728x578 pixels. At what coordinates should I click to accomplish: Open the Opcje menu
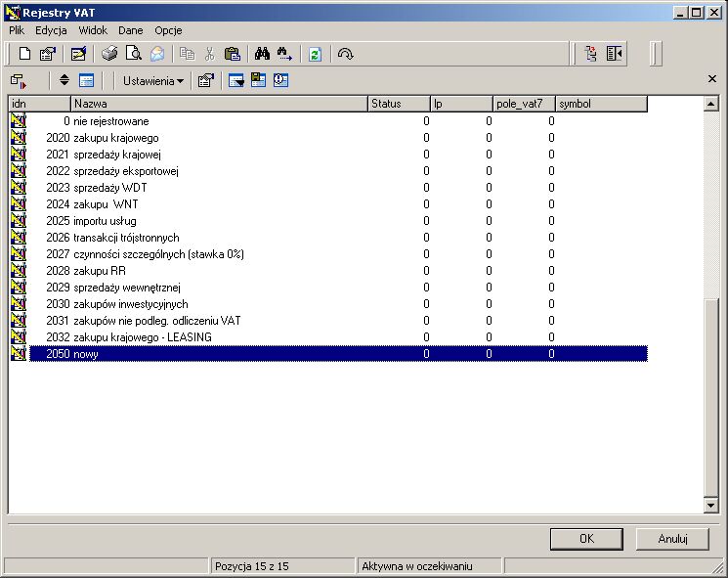coord(168,30)
